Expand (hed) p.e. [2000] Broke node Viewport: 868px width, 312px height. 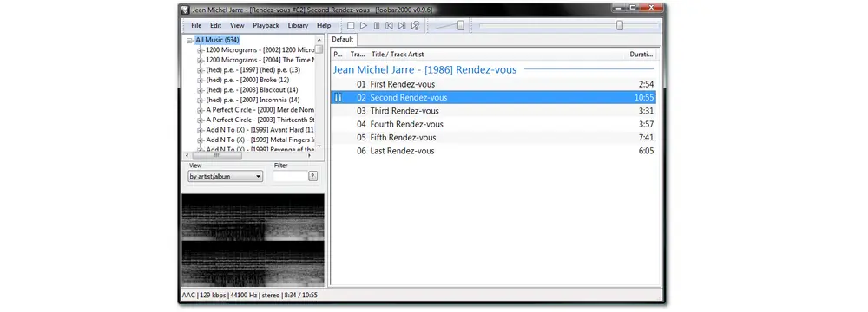(201, 80)
